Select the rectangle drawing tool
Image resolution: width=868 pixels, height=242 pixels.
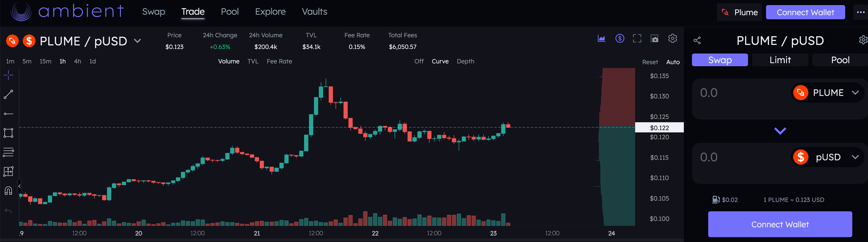8,133
